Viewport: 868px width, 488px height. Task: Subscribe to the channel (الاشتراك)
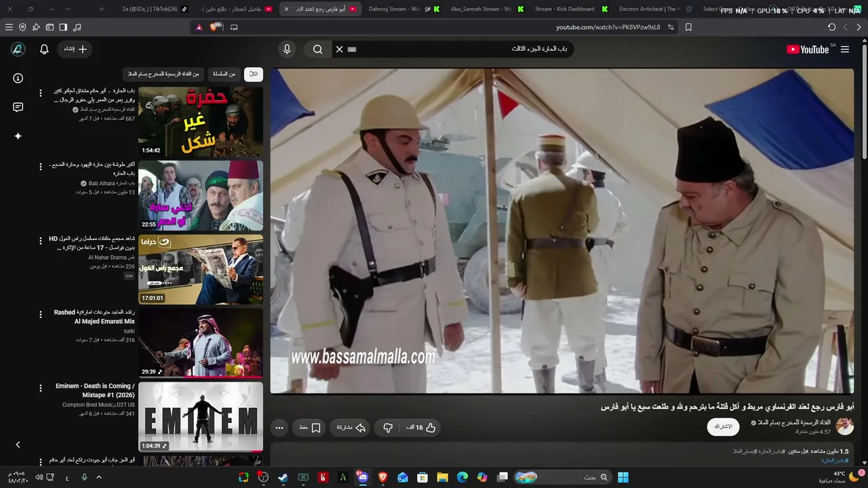tap(723, 426)
